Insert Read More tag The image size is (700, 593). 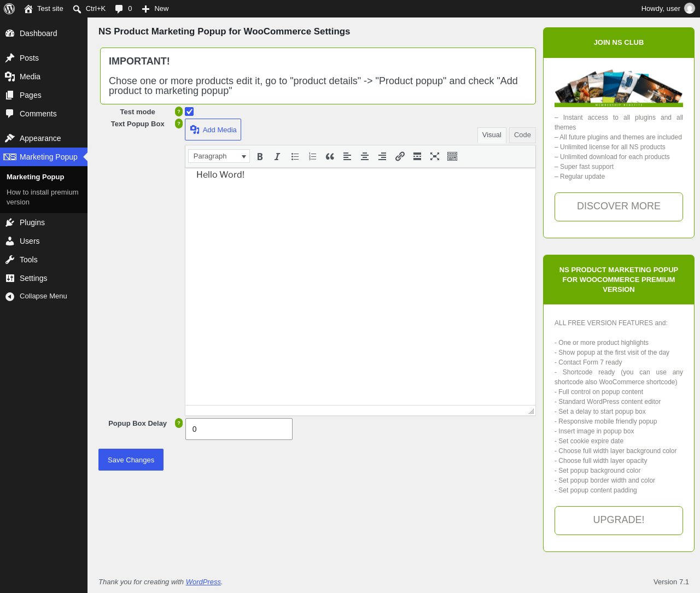pyautogui.click(x=417, y=156)
